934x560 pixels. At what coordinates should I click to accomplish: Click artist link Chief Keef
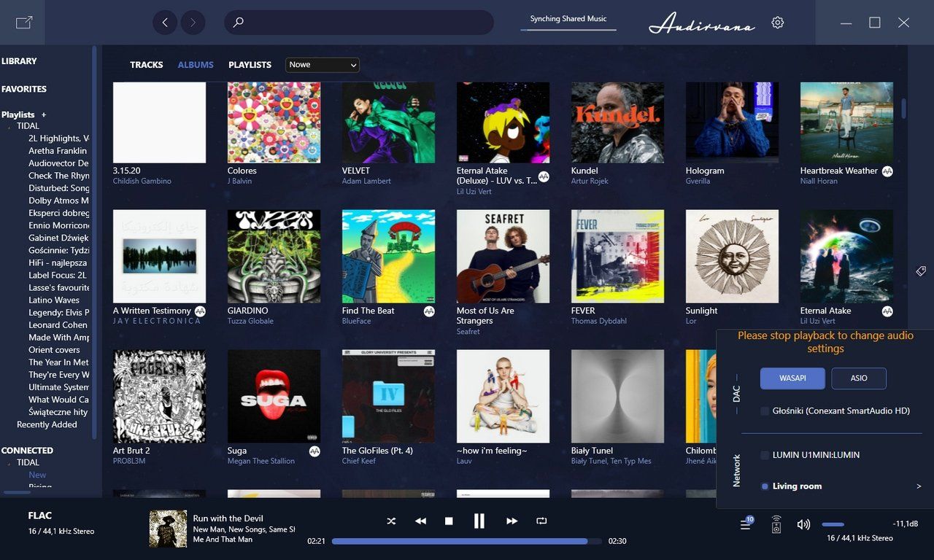click(x=359, y=461)
